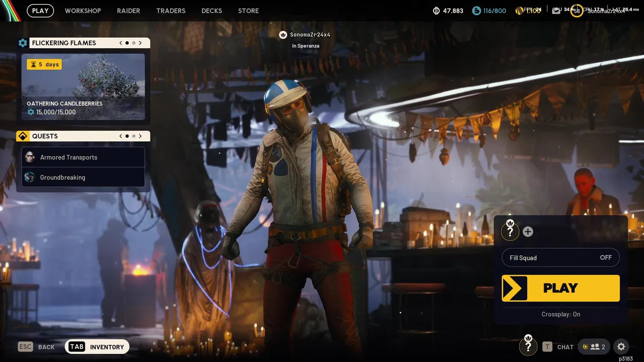This screenshot has width=644, height=362.
Task: Click the Quests yellow chevron icon
Action: point(23,136)
